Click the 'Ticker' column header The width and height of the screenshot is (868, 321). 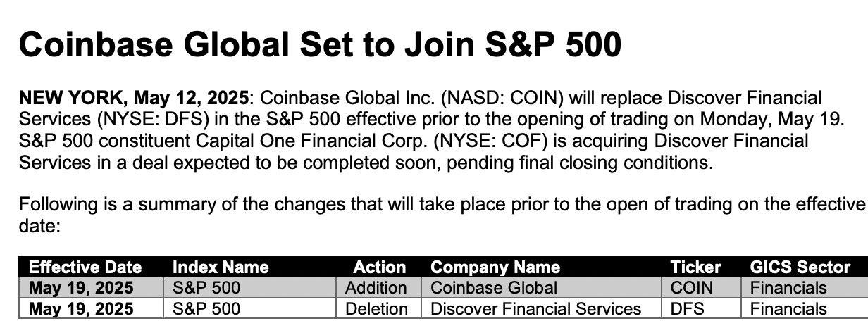coord(696,267)
